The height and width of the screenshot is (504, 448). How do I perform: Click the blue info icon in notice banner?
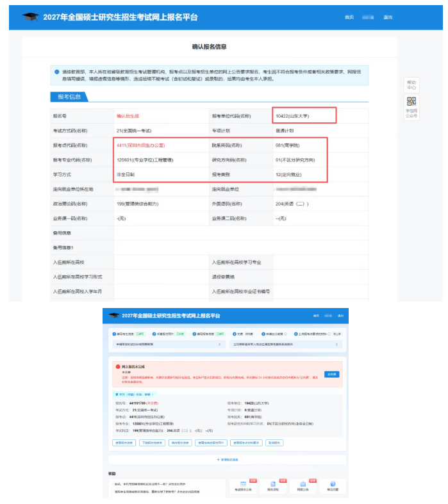(56, 72)
